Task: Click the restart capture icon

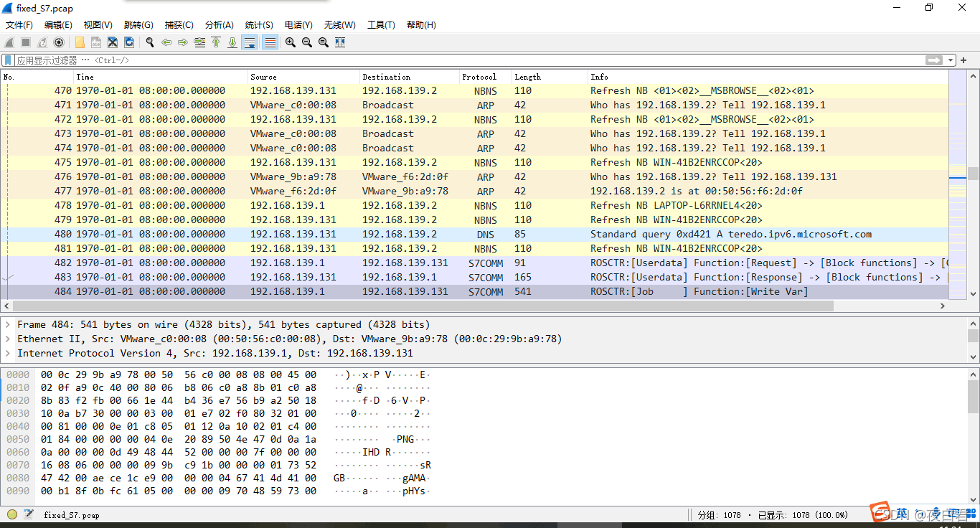Action: point(42,42)
